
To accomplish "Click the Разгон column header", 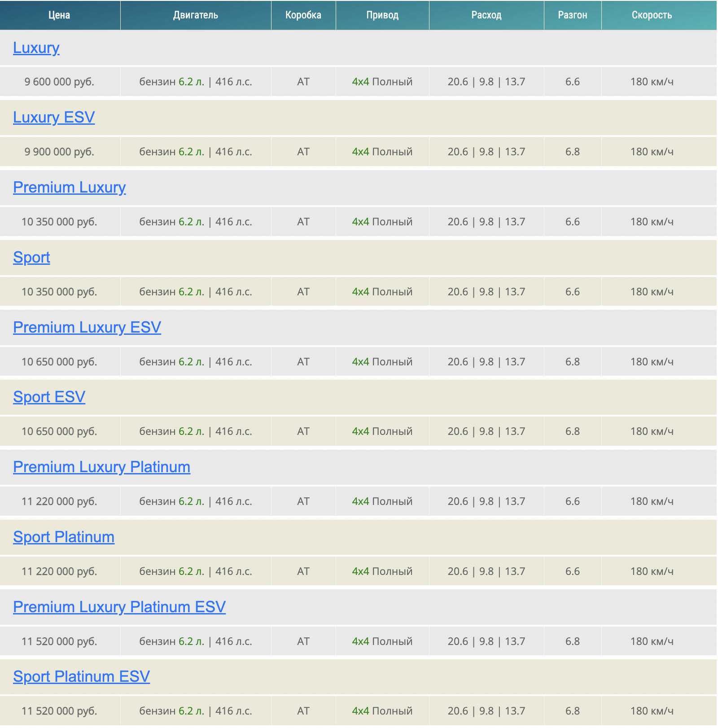I will coord(573,15).
